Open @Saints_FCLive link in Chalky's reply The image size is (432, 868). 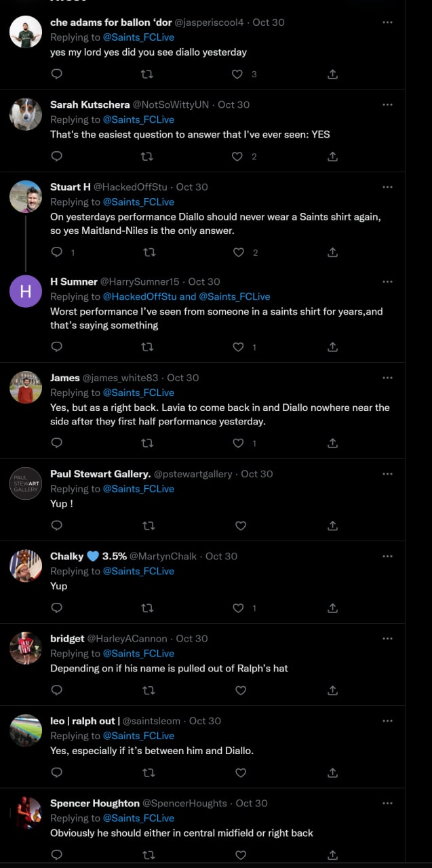click(138, 571)
